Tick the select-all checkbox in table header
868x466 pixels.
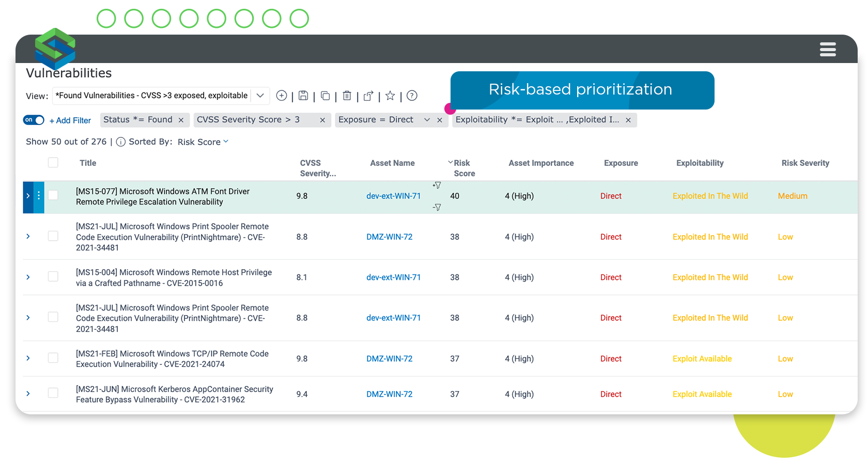[53, 163]
